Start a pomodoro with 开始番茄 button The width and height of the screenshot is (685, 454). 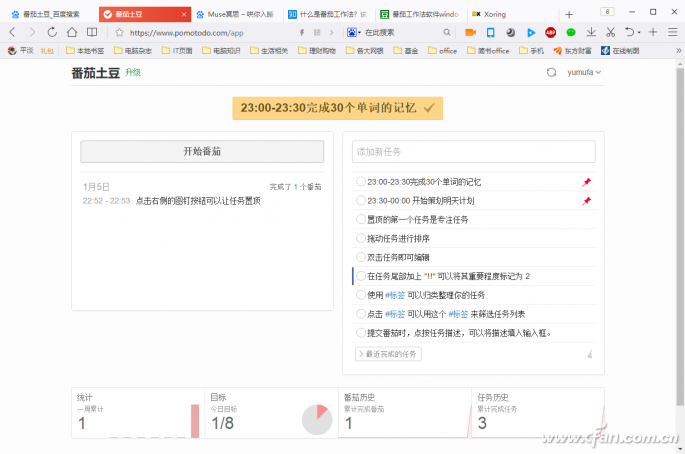(202, 151)
